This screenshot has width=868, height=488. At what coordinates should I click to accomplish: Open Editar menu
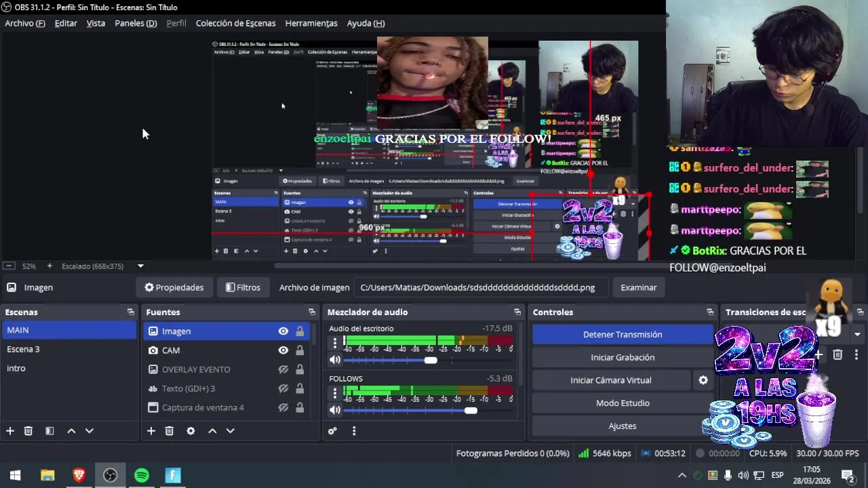pos(66,23)
